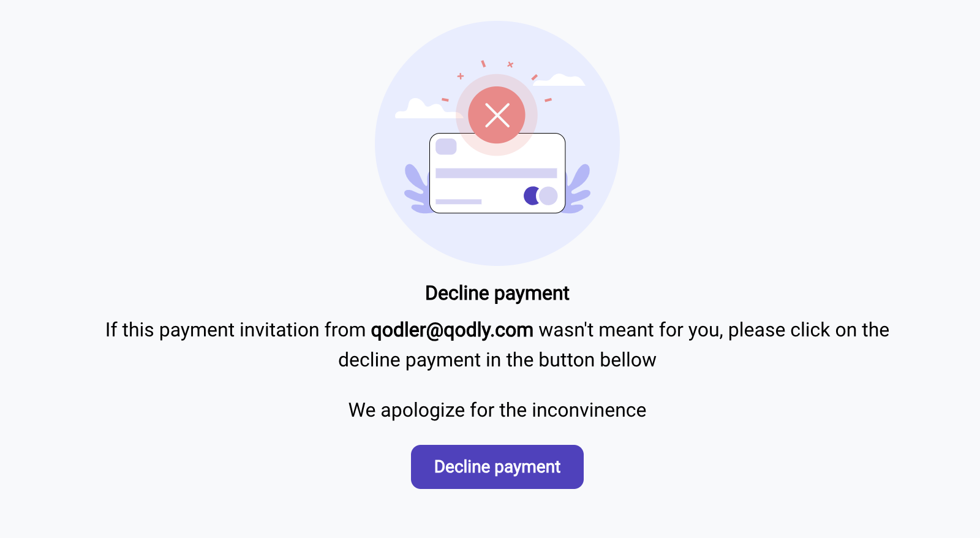Click the qodler@qodly.com email address
This screenshot has width=980, height=538.
(x=452, y=330)
